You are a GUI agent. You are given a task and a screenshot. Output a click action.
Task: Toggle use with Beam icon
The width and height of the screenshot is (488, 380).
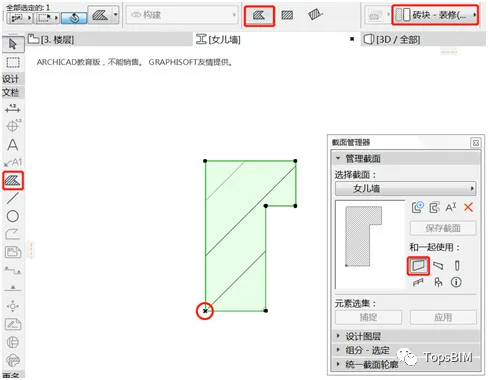tap(438, 265)
